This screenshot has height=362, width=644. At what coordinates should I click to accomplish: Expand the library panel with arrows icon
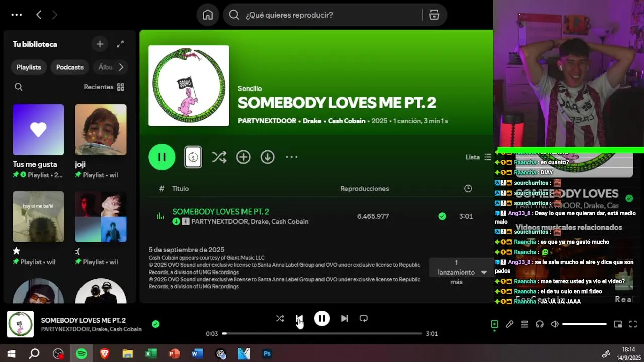pyautogui.click(x=120, y=44)
